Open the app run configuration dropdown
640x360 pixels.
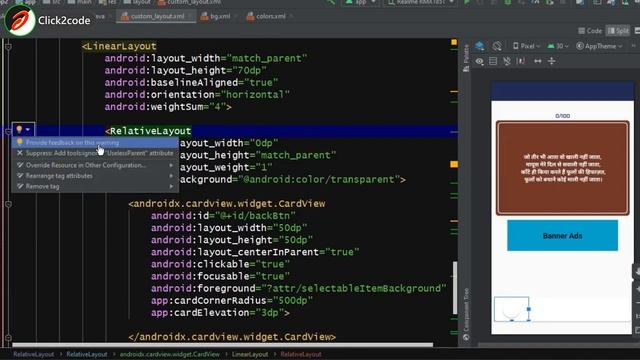click(361, 2)
